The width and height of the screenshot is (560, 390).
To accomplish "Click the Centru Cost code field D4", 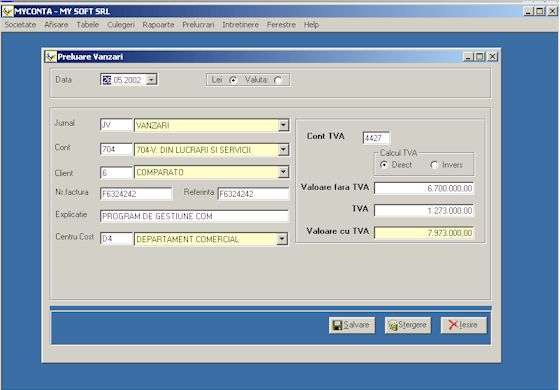I will coord(116,239).
